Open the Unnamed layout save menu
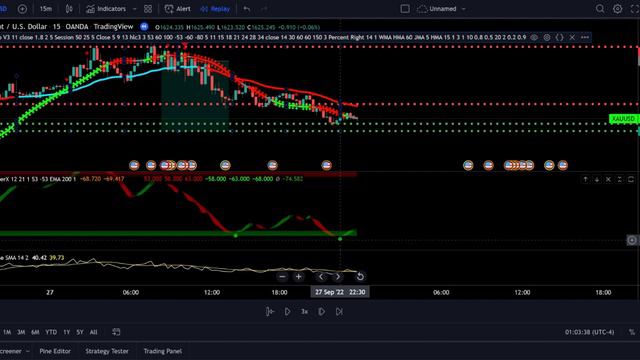The height and width of the screenshot is (360, 640). point(437,9)
